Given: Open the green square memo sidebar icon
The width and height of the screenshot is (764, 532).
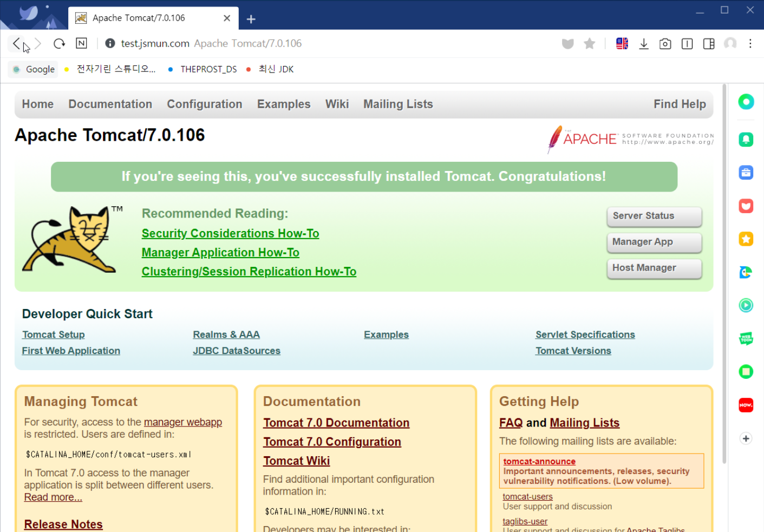Looking at the screenshot, I should 746,371.
